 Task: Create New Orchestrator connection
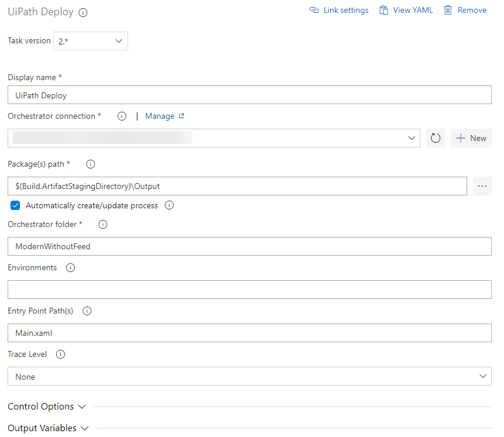click(471, 138)
